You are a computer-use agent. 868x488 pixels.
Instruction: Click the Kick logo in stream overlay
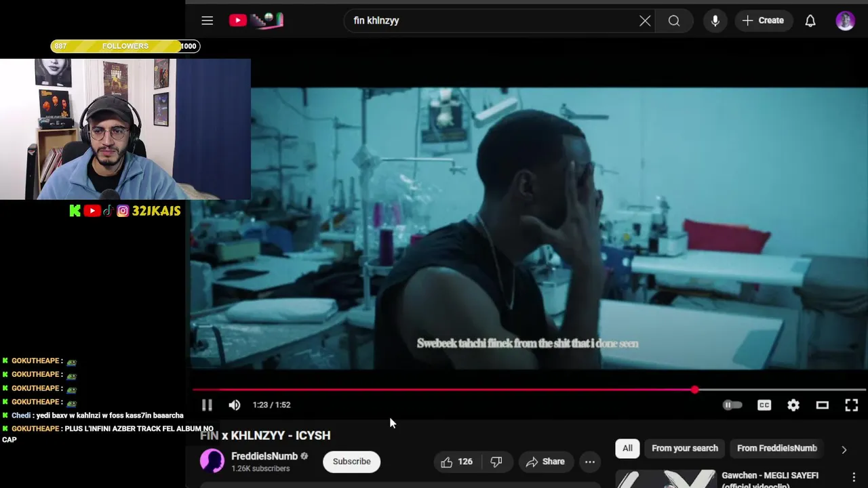pyautogui.click(x=75, y=211)
